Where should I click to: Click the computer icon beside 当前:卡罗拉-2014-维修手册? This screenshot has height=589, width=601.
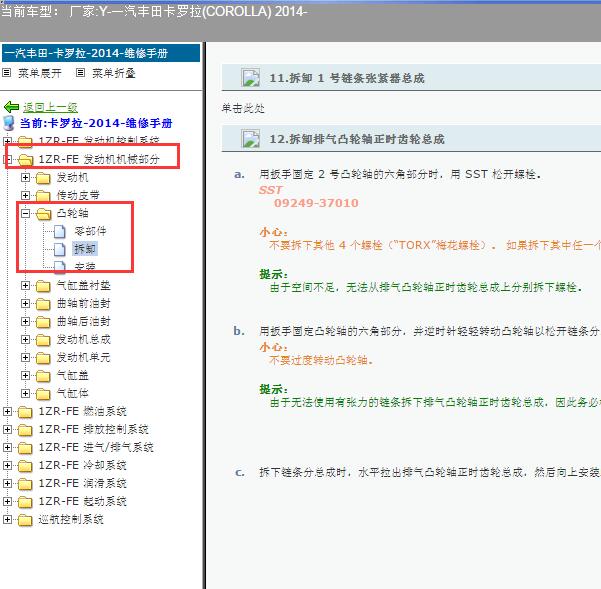click(x=8, y=123)
